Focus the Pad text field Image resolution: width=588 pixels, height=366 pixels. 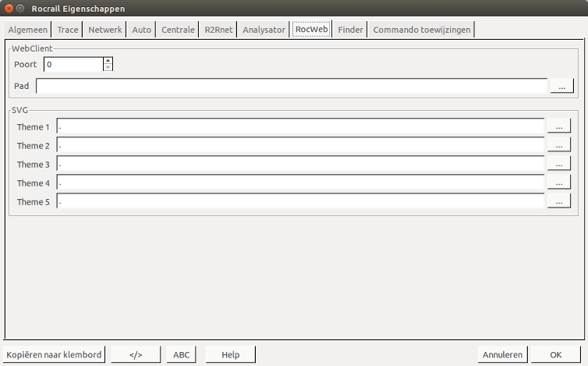click(292, 86)
